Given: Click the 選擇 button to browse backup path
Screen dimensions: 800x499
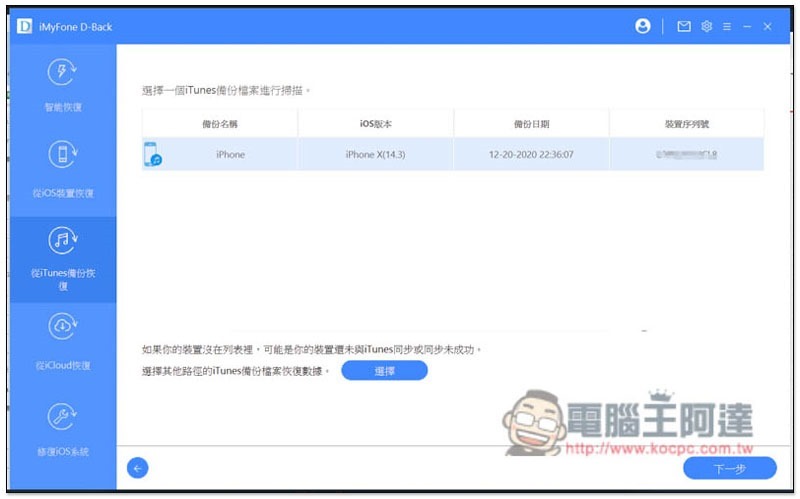Looking at the screenshot, I should tap(384, 371).
